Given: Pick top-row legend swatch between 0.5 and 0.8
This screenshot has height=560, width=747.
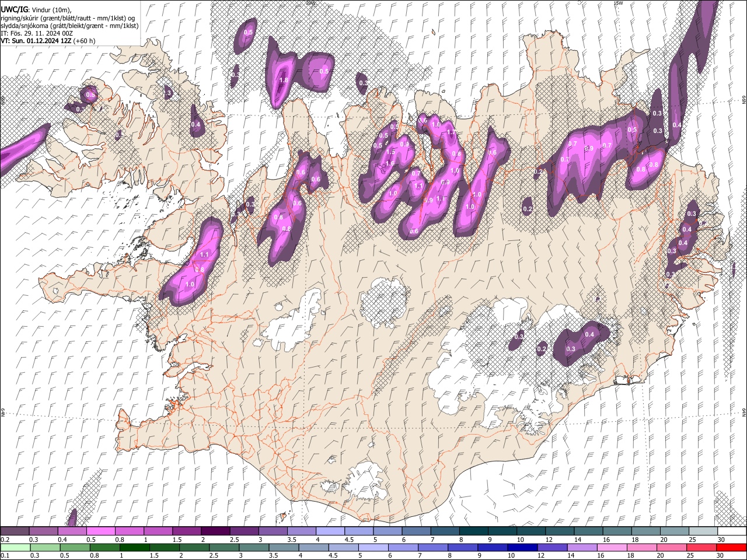Looking at the screenshot, I should pos(101,531).
